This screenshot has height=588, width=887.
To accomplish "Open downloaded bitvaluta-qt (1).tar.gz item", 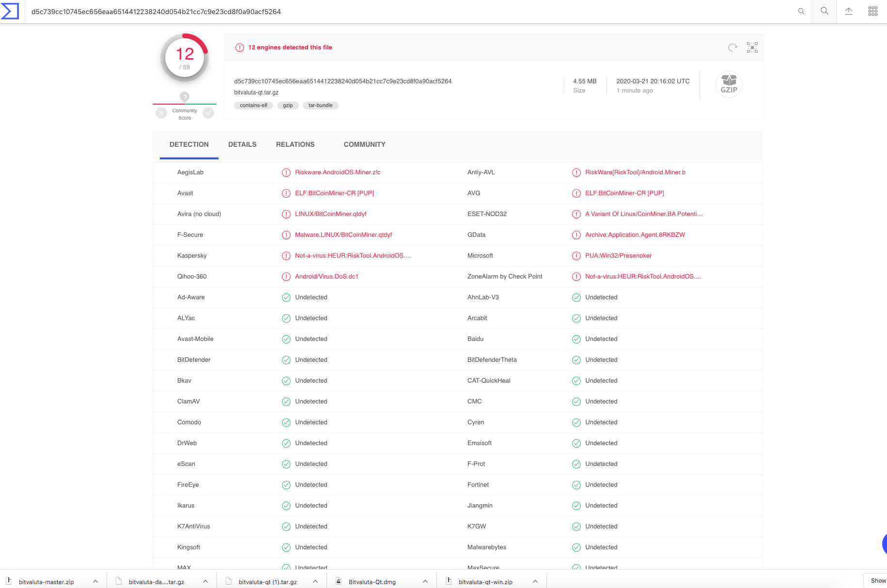I will 267,582.
